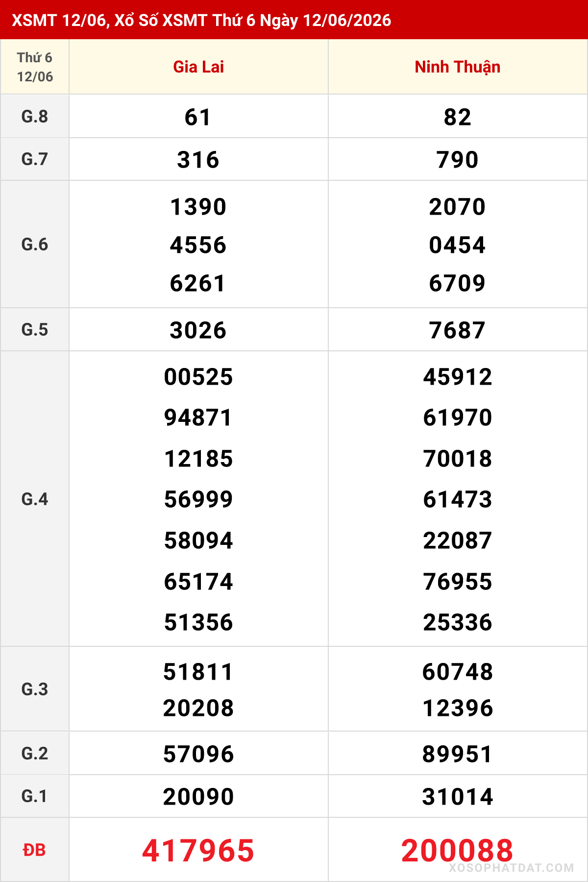Select Gia Lai G.6 number 4556
The height and width of the screenshot is (882, 588).
(x=198, y=245)
